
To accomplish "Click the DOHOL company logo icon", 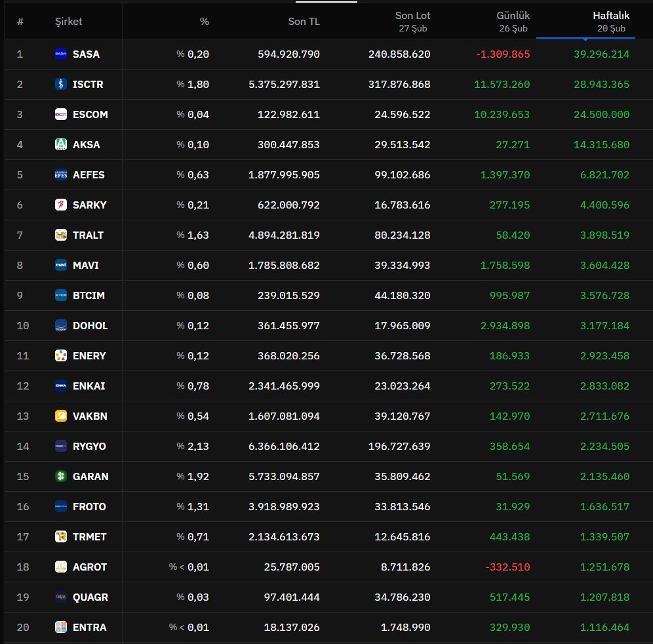I will coord(61,326).
